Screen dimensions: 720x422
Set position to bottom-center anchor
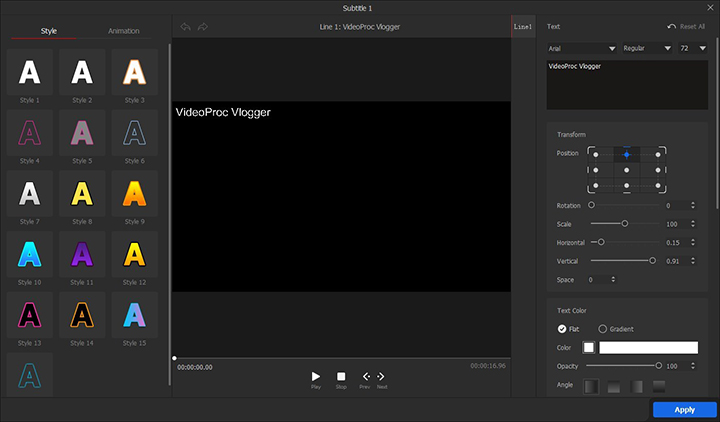point(627,186)
